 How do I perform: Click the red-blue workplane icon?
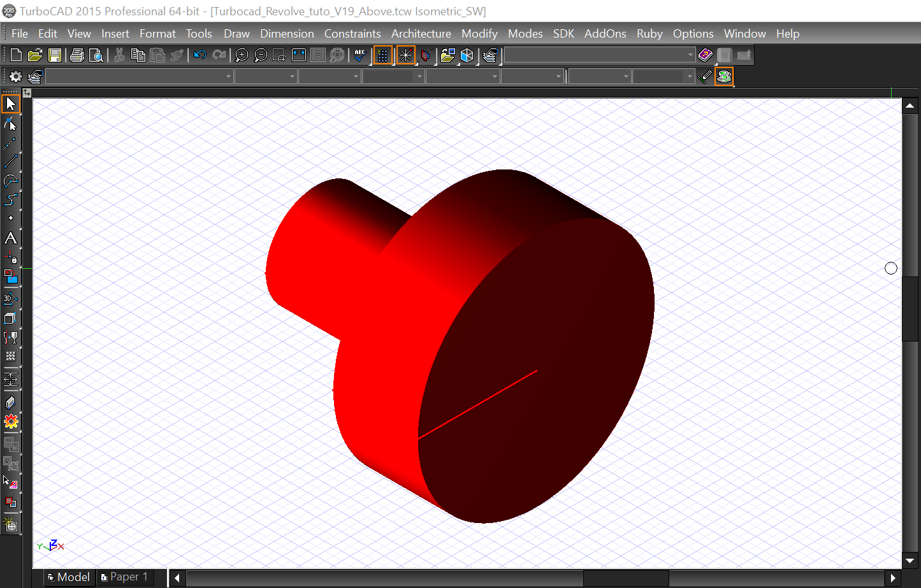tap(426, 55)
